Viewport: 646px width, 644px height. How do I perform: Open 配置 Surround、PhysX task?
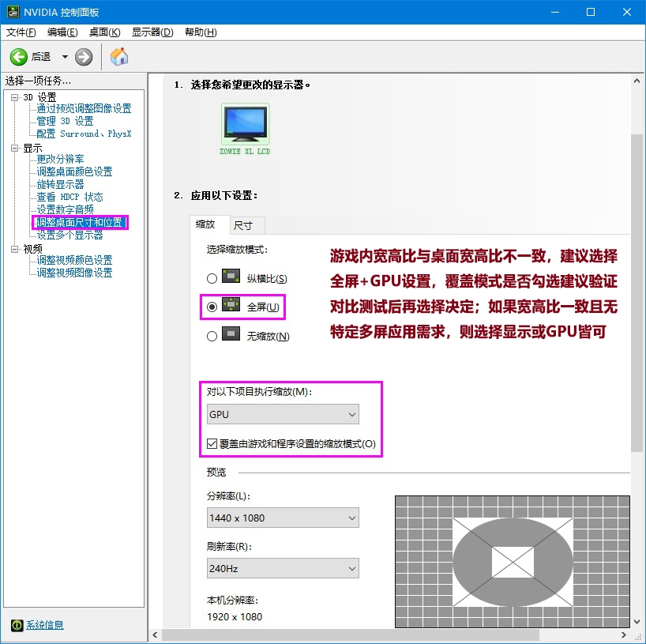point(84,134)
